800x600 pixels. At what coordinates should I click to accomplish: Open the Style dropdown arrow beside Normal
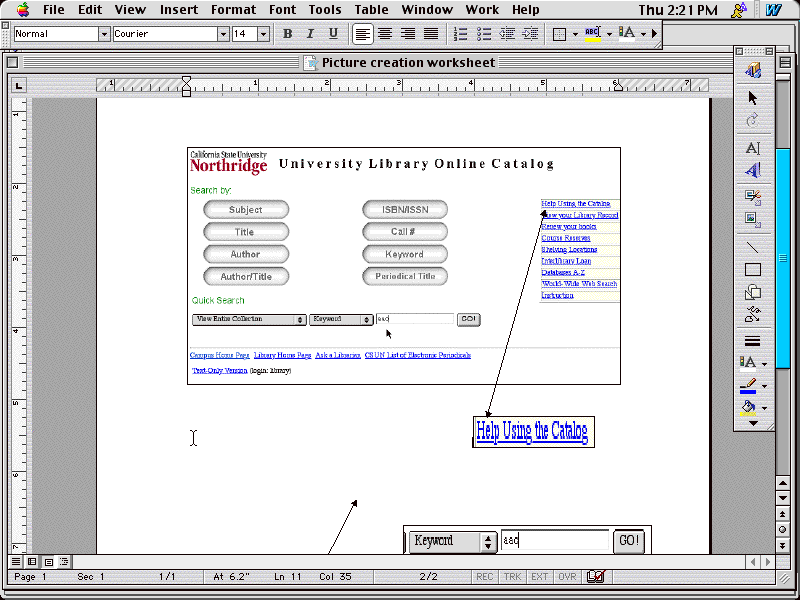coord(104,34)
